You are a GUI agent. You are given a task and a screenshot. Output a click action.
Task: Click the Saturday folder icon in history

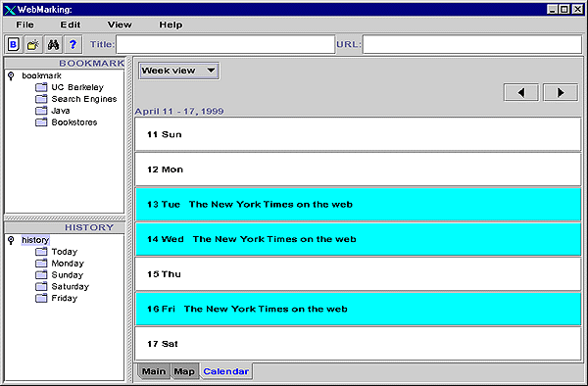(41, 286)
